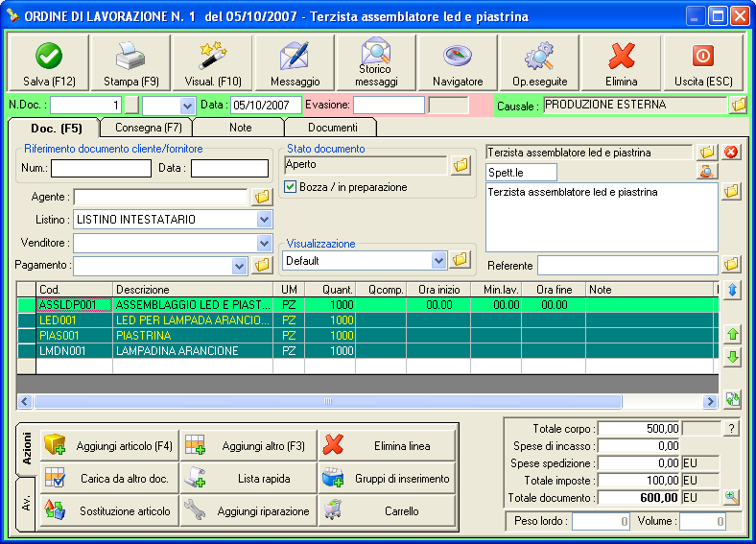The width and height of the screenshot is (756, 544).
Task: Move the selected row up with green arrow
Action: pos(733,334)
